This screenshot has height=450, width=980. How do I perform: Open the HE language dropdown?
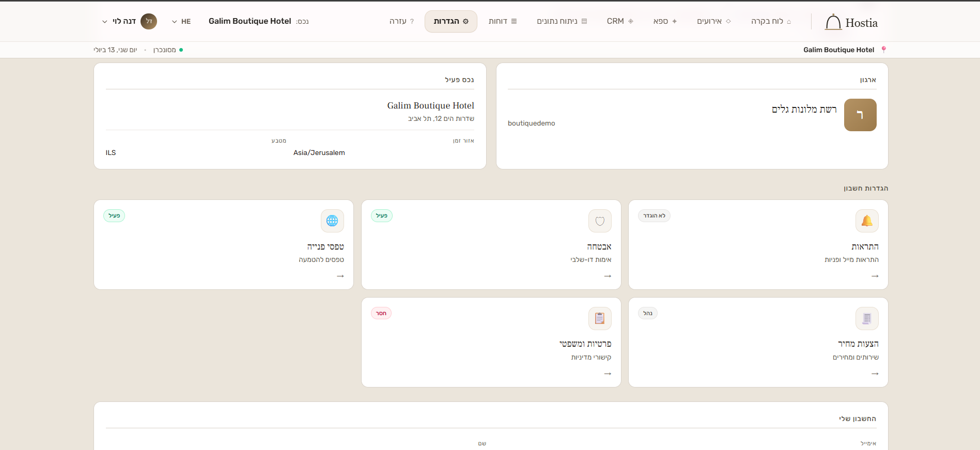point(181,21)
